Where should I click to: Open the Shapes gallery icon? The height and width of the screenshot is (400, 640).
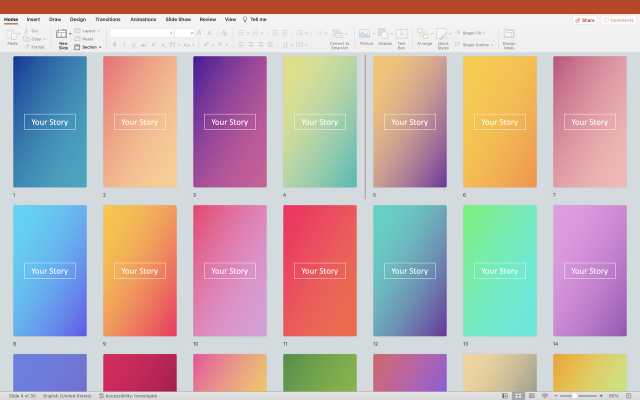[384, 34]
